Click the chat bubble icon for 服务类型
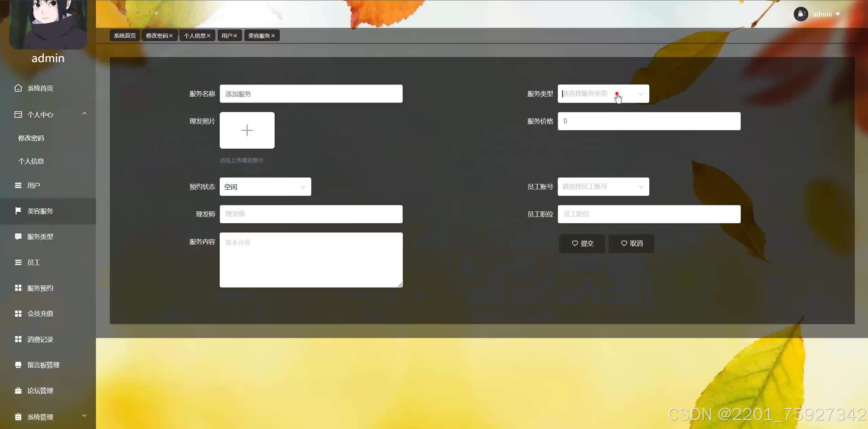Viewport: 868px width, 429px height. [18, 237]
